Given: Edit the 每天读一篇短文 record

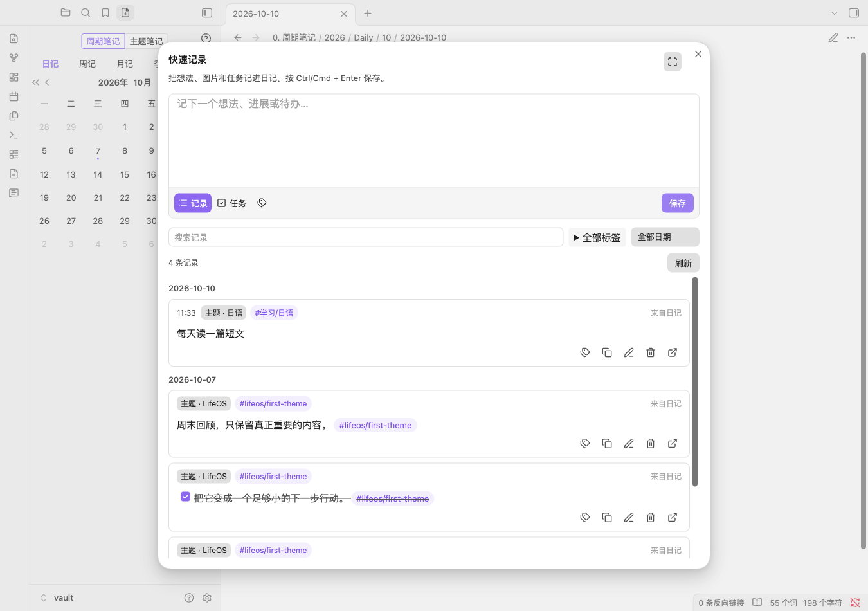Looking at the screenshot, I should point(629,352).
